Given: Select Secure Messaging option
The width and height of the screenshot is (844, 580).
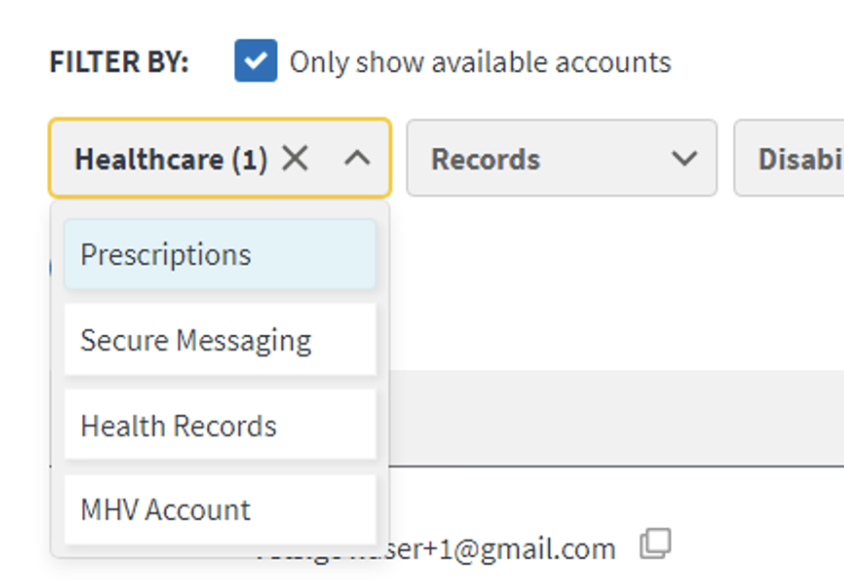Looking at the screenshot, I should pos(220,340).
